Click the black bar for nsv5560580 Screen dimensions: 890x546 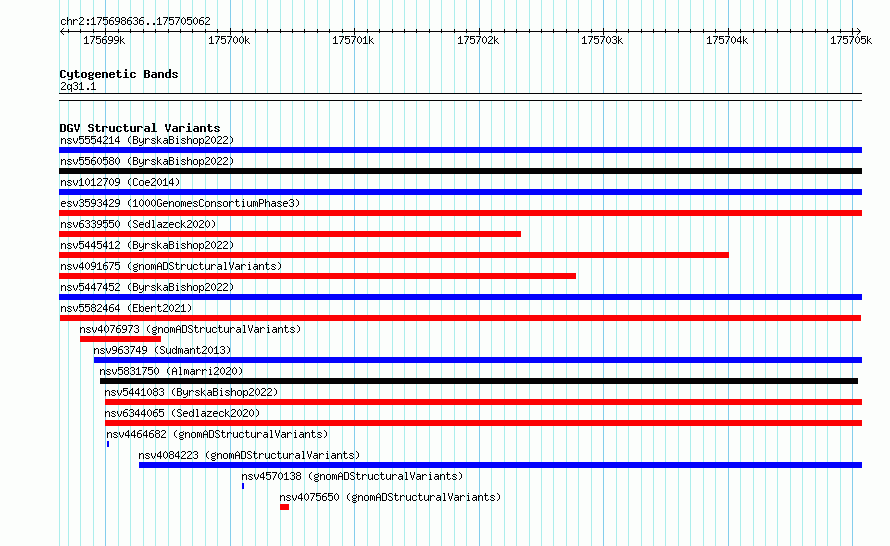tap(460, 171)
